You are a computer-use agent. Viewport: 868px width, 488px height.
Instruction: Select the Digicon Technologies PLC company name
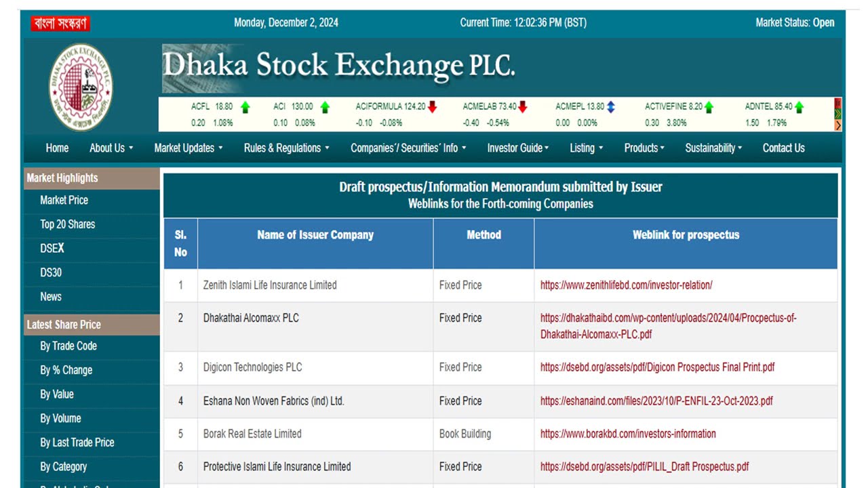[252, 367]
